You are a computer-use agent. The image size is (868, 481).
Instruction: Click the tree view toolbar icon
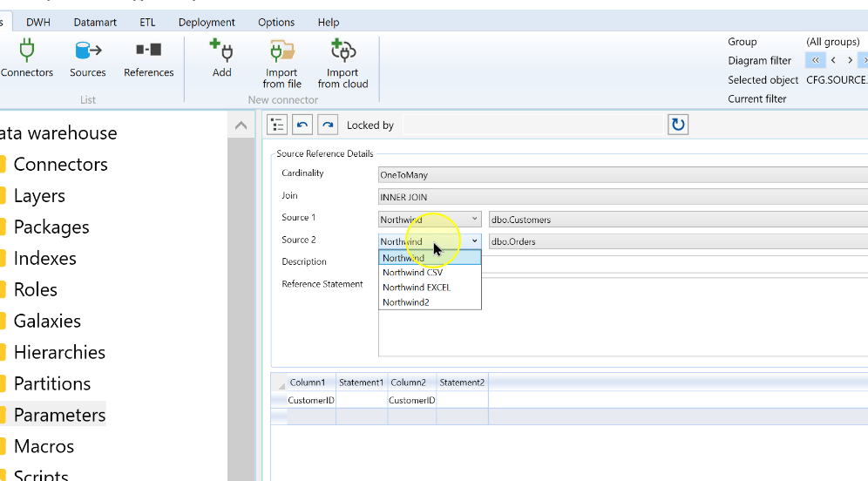(277, 125)
